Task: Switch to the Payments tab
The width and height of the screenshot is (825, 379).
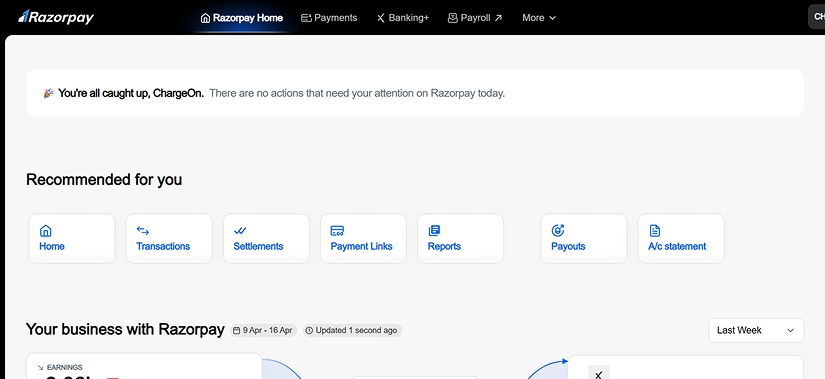Action: 329,18
